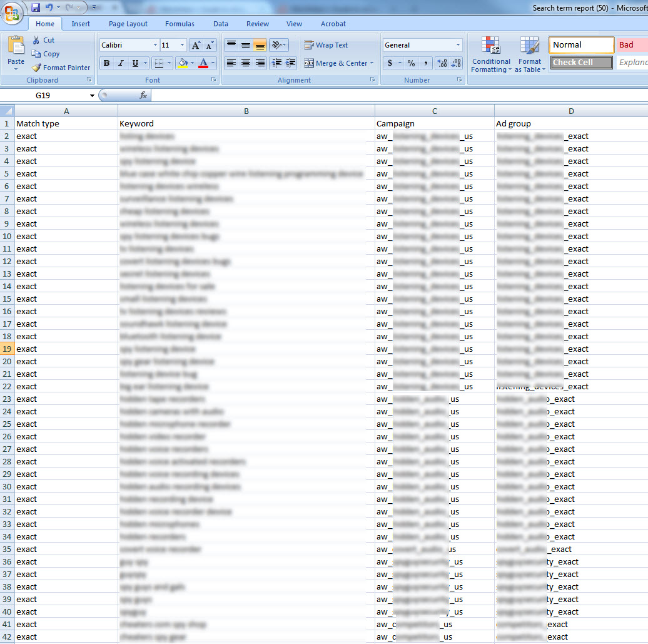648x644 pixels.
Task: Click the Cut scissors icon
Action: (37, 40)
